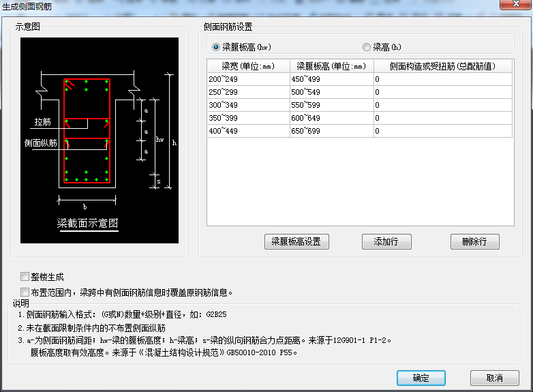
Task: Open 梁腹板高设置 button
Action: pos(296,242)
